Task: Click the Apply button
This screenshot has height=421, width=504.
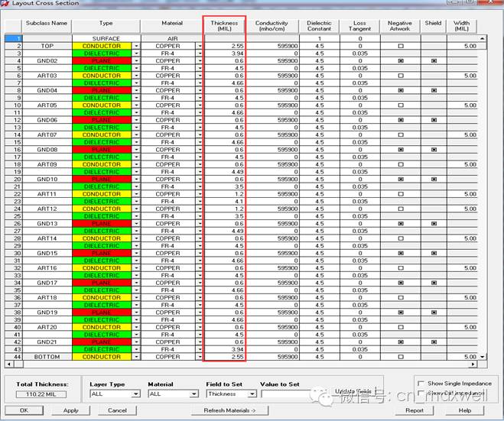Action: [x=70, y=410]
